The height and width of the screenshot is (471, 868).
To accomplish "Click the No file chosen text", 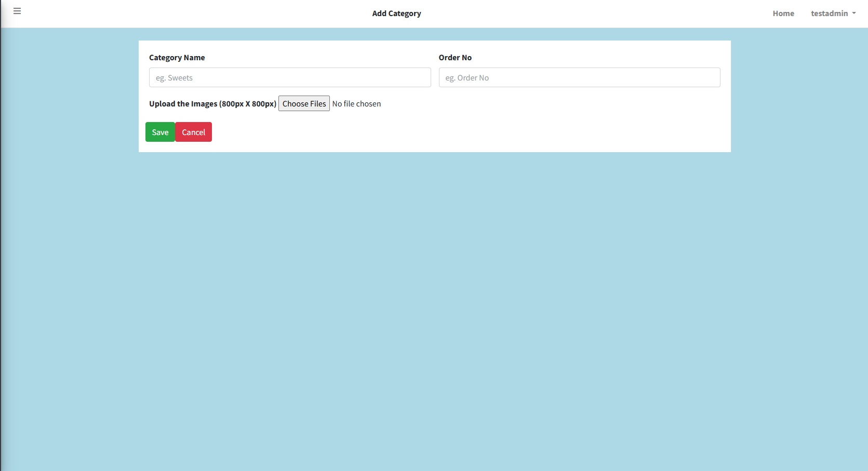I will click(356, 104).
